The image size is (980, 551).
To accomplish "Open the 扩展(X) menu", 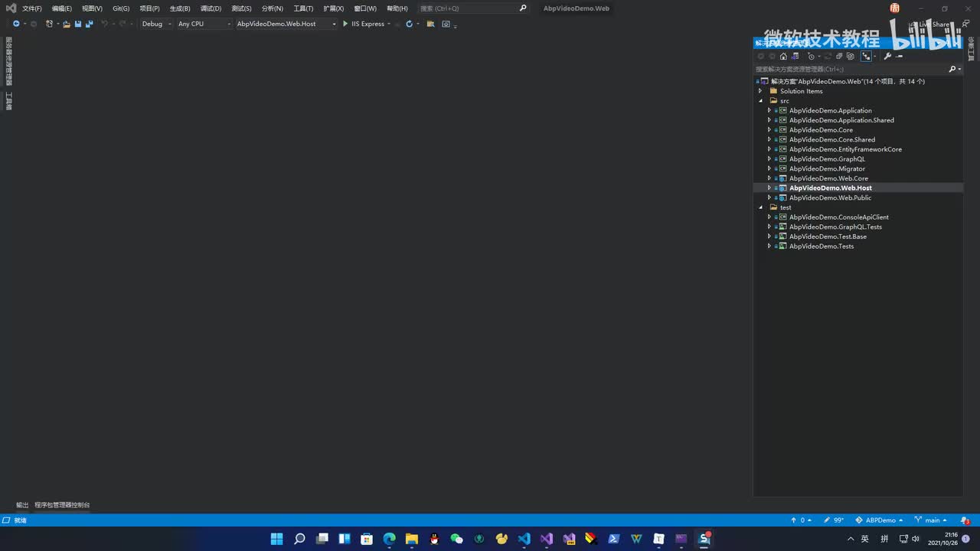I will tap(333, 8).
